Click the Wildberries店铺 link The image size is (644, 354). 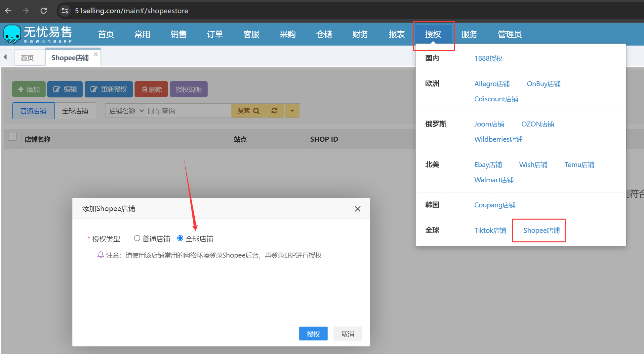point(499,139)
